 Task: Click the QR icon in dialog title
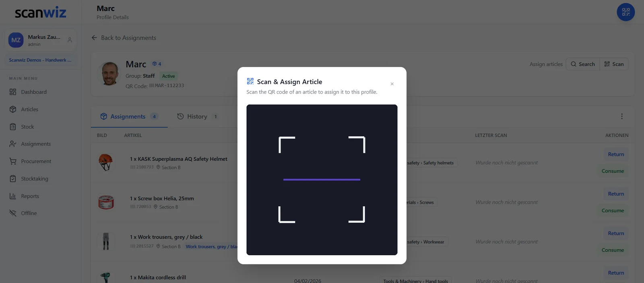(250, 81)
